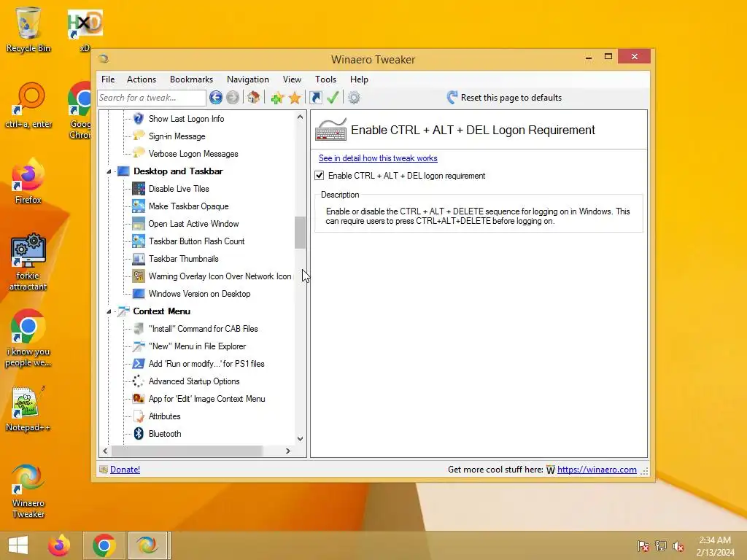Click the Donate! link

pos(125,470)
